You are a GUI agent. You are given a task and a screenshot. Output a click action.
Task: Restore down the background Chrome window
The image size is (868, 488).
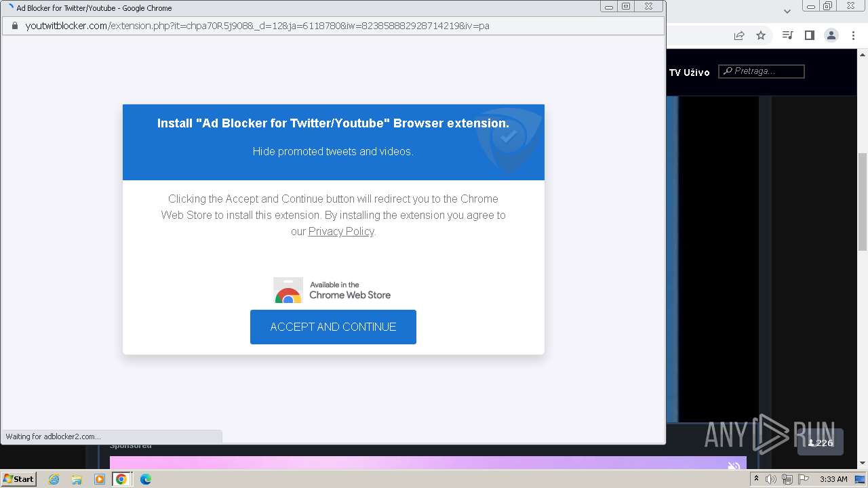click(x=828, y=6)
